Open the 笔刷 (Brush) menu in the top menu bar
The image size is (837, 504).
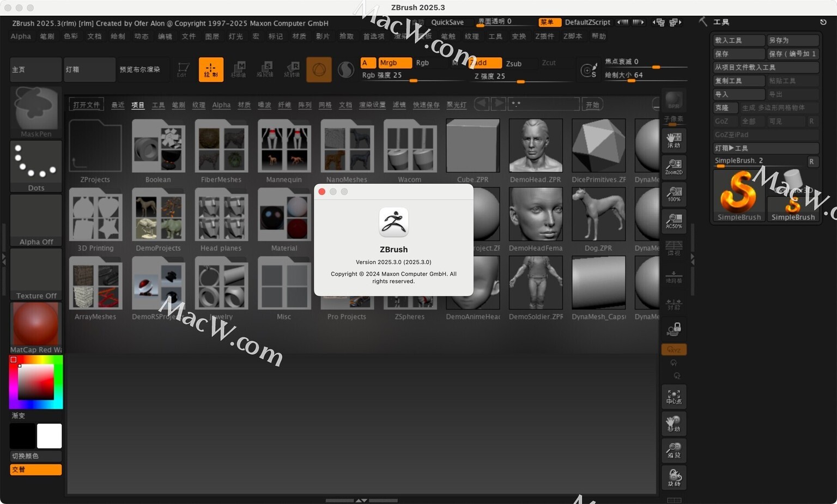pos(47,37)
